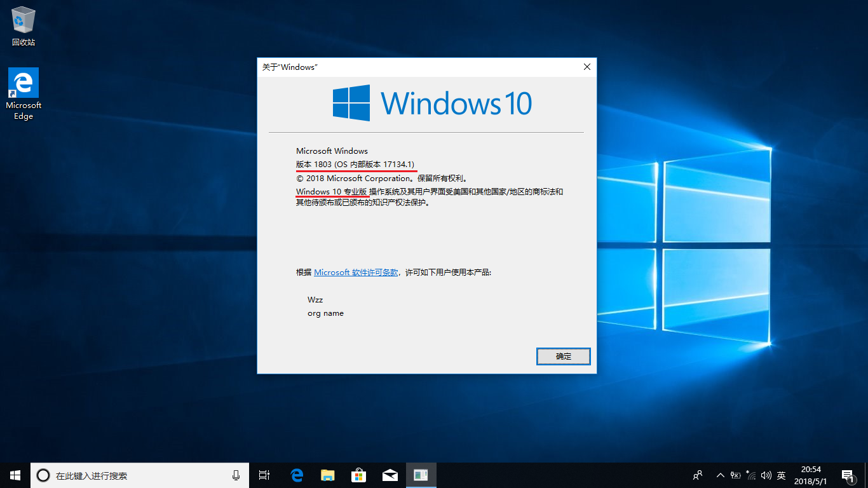Open the clock and date flyout

pyautogui.click(x=811, y=475)
